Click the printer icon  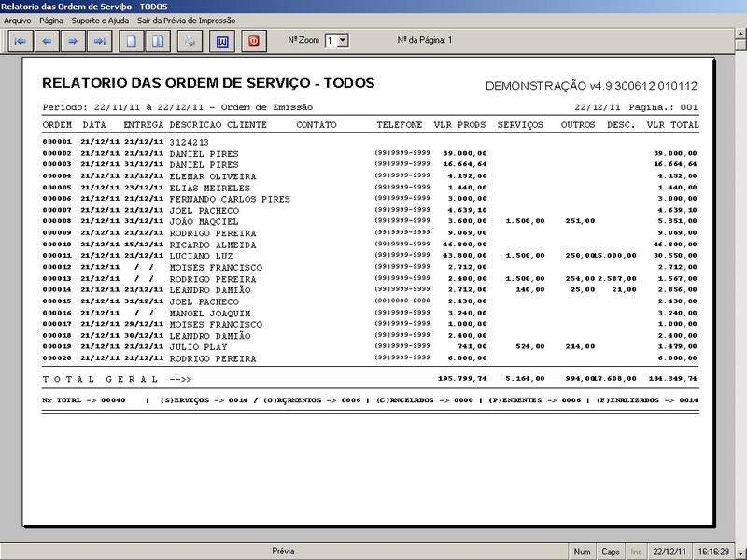point(190,41)
